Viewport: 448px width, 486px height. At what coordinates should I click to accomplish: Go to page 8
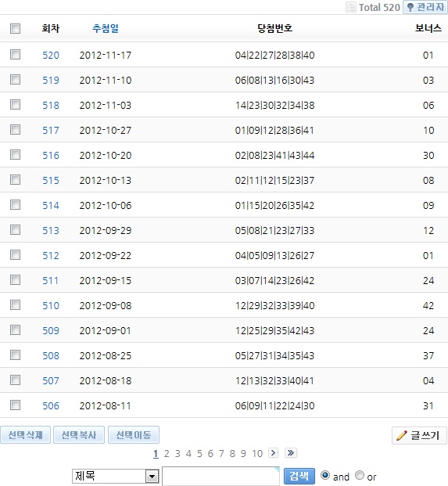pyautogui.click(x=232, y=454)
